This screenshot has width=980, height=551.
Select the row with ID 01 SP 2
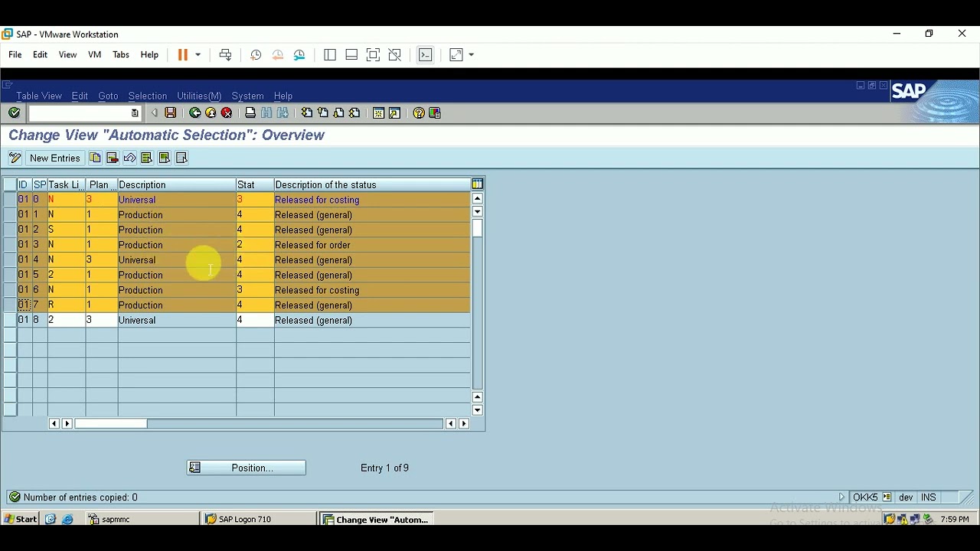click(x=10, y=230)
